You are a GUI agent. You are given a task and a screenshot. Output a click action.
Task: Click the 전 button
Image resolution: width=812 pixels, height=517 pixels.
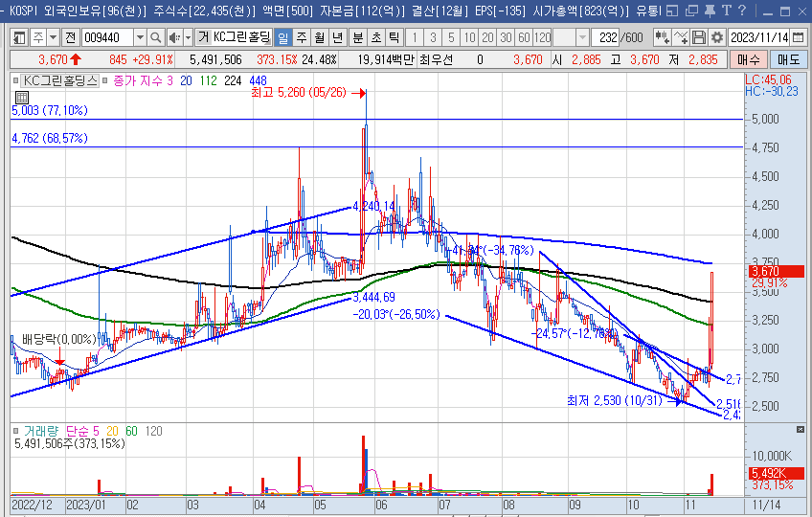tap(71, 37)
